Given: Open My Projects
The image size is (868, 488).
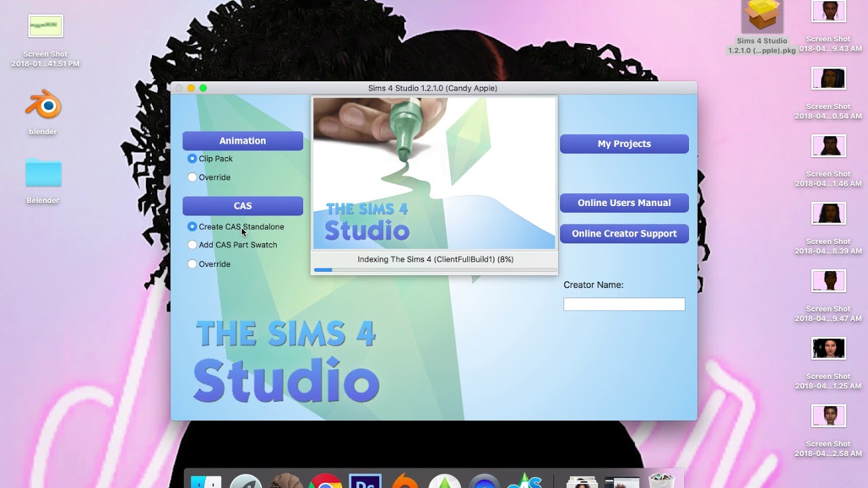Looking at the screenshot, I should pyautogui.click(x=624, y=144).
